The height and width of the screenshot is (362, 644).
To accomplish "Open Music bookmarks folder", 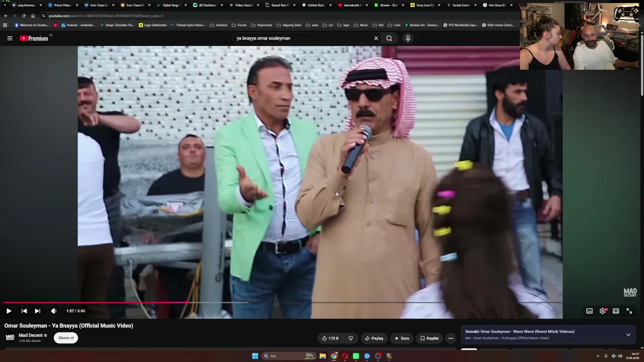I will click(361, 25).
